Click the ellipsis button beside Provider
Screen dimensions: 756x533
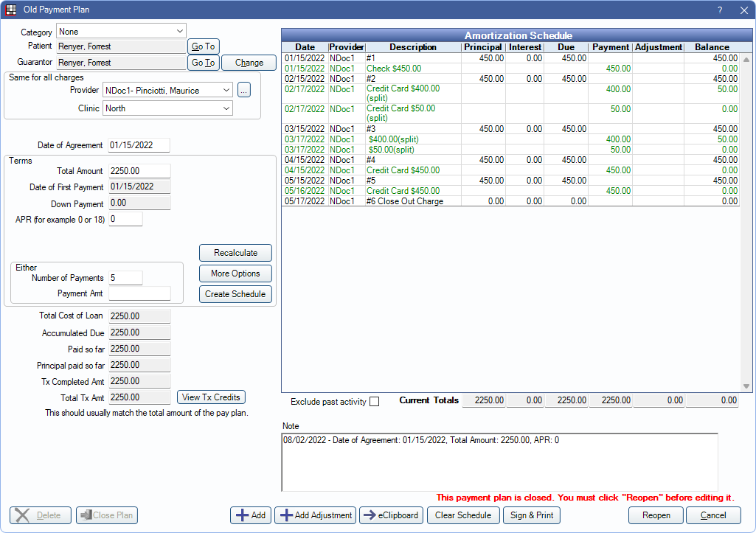[244, 90]
